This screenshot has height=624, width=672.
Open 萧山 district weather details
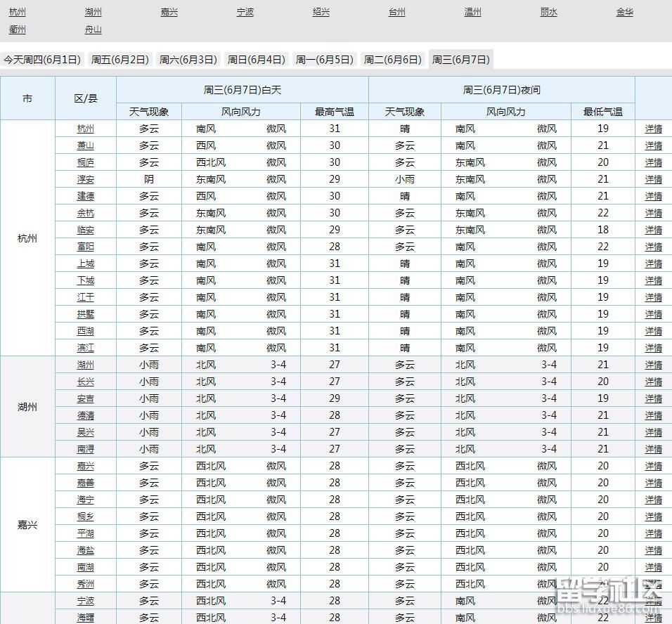[x=85, y=145]
